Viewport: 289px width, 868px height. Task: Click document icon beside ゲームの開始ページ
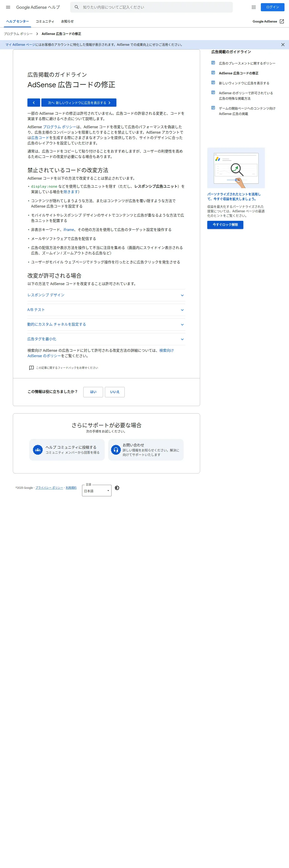pyautogui.click(x=213, y=108)
